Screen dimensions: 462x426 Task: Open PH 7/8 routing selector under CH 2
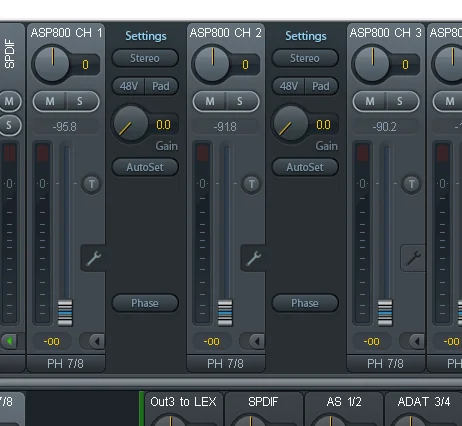click(x=226, y=363)
